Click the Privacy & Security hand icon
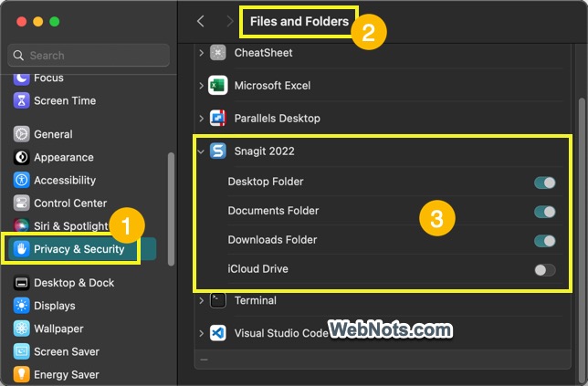 point(21,249)
